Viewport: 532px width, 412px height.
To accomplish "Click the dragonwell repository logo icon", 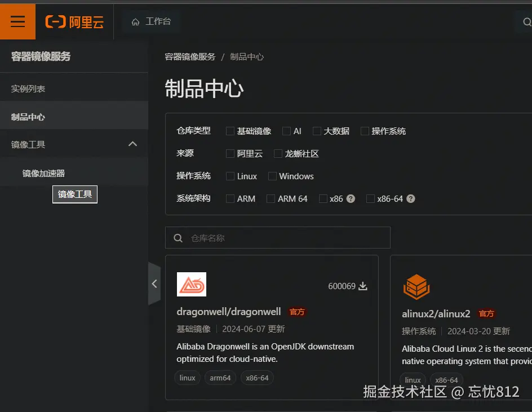I will pos(192,284).
